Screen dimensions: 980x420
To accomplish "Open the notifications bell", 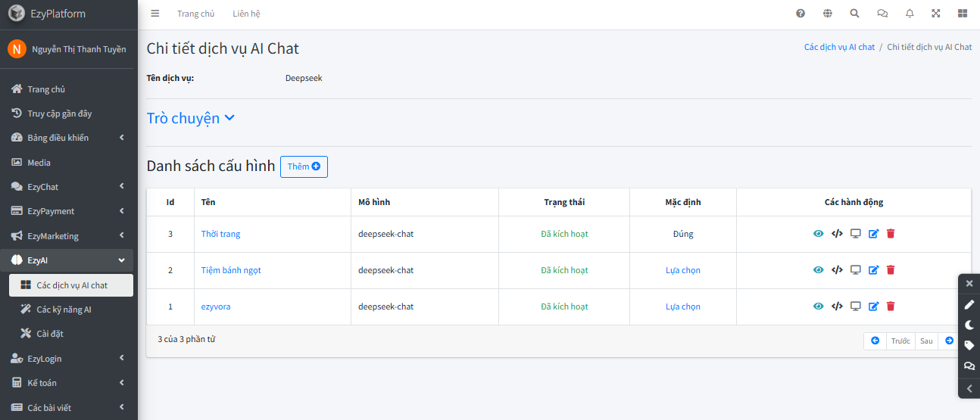I will pos(910,14).
